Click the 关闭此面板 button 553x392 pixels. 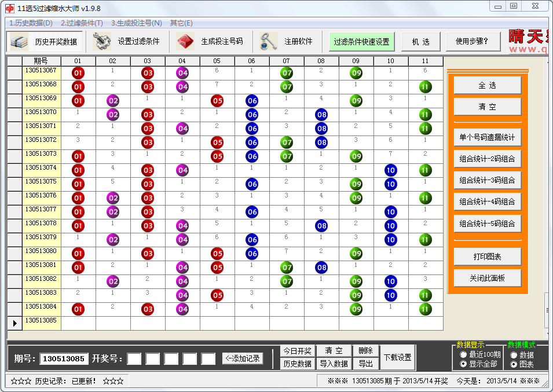(x=487, y=278)
